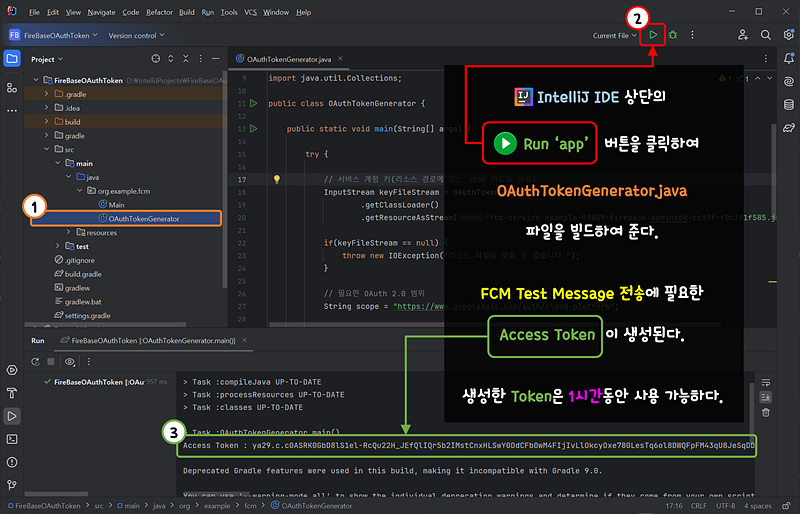The width and height of the screenshot is (800, 514).
Task: Collapse the src folder
Action: coord(46,149)
